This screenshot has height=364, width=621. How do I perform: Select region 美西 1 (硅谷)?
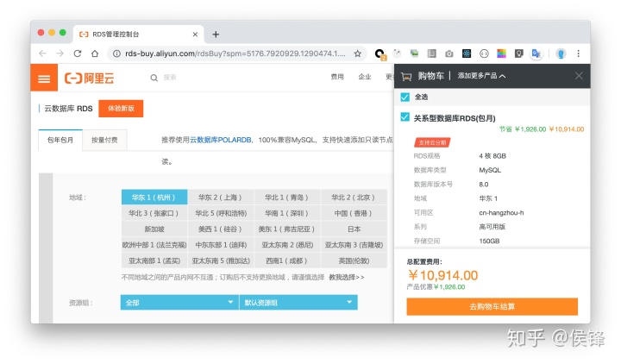coord(221,229)
